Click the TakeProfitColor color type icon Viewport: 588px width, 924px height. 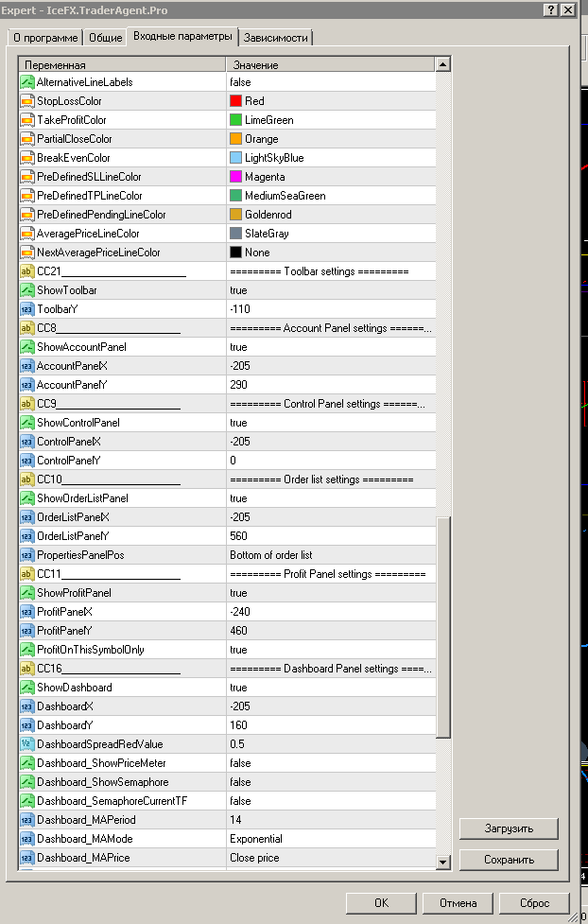coord(27,119)
